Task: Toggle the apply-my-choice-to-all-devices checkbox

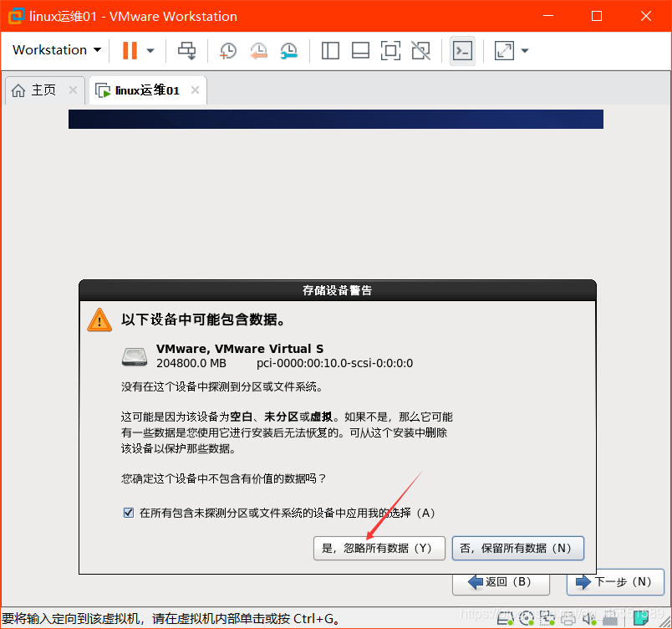Action: [x=128, y=513]
